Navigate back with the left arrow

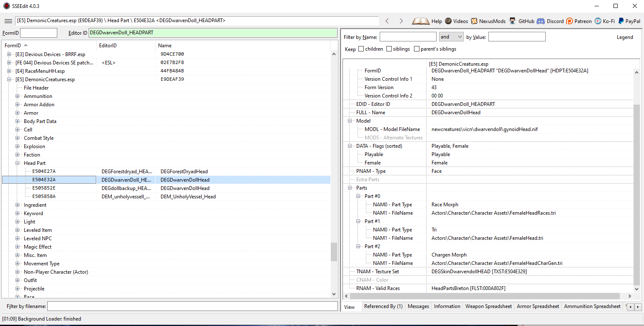pos(387,21)
